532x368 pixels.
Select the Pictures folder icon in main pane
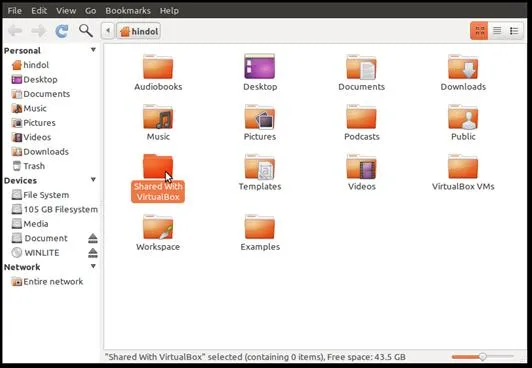[260, 117]
